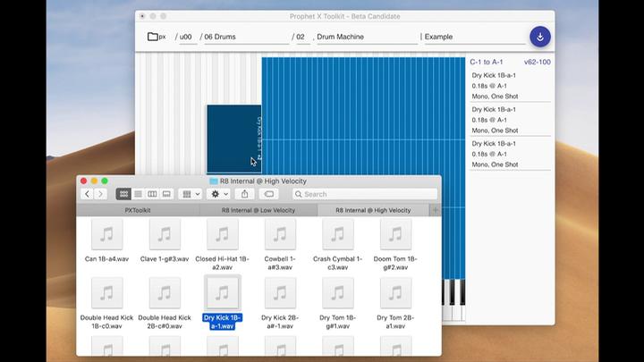
Task: Select R8 Internal @ High Velocity tab
Action: coord(373,210)
